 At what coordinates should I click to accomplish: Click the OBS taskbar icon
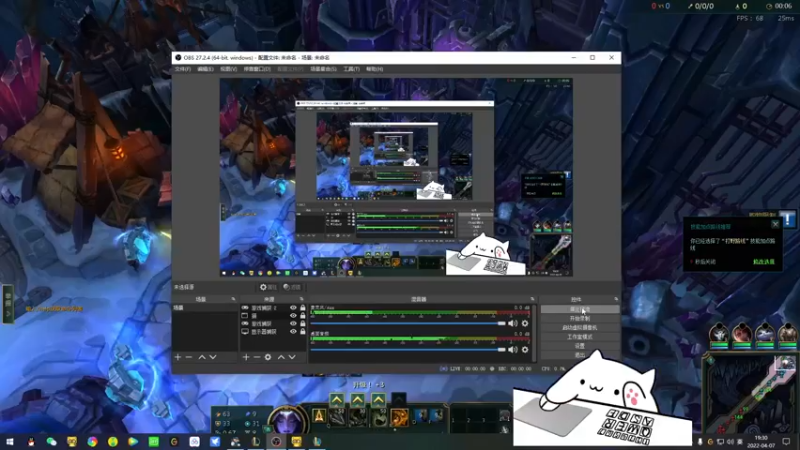[276, 442]
